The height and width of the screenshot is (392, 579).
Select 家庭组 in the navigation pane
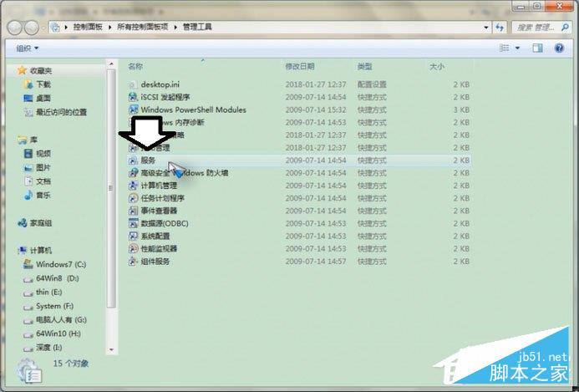pos(41,223)
